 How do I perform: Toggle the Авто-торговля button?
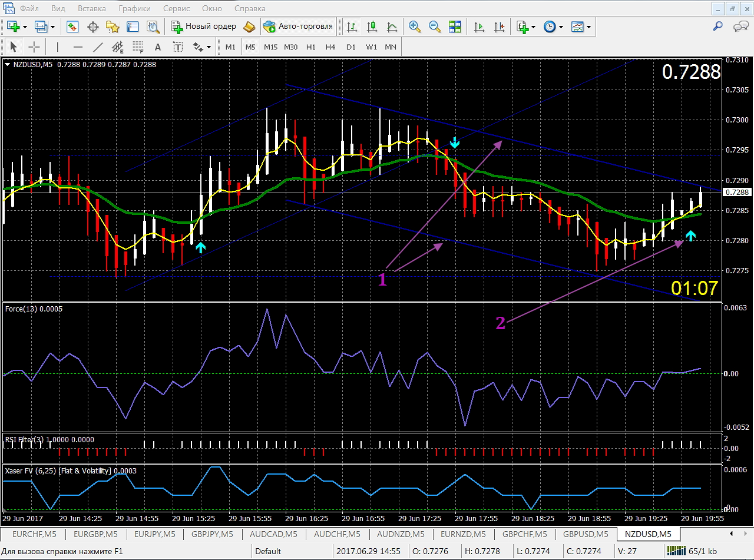click(x=299, y=26)
